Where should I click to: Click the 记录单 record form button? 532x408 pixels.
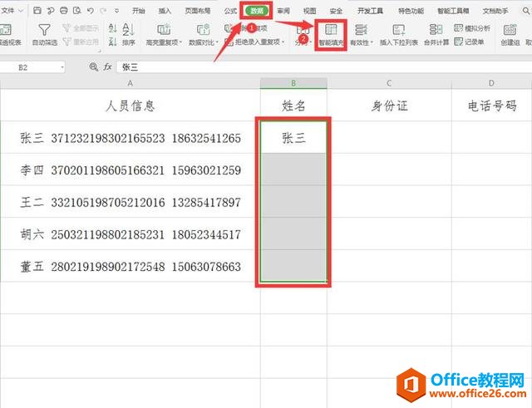pos(469,42)
